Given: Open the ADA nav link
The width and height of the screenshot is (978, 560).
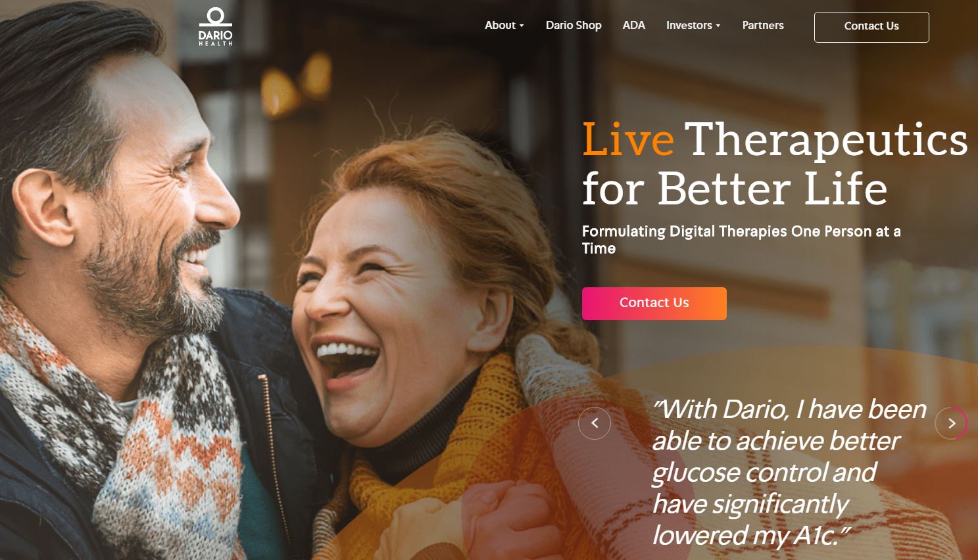Looking at the screenshot, I should pyautogui.click(x=634, y=26).
